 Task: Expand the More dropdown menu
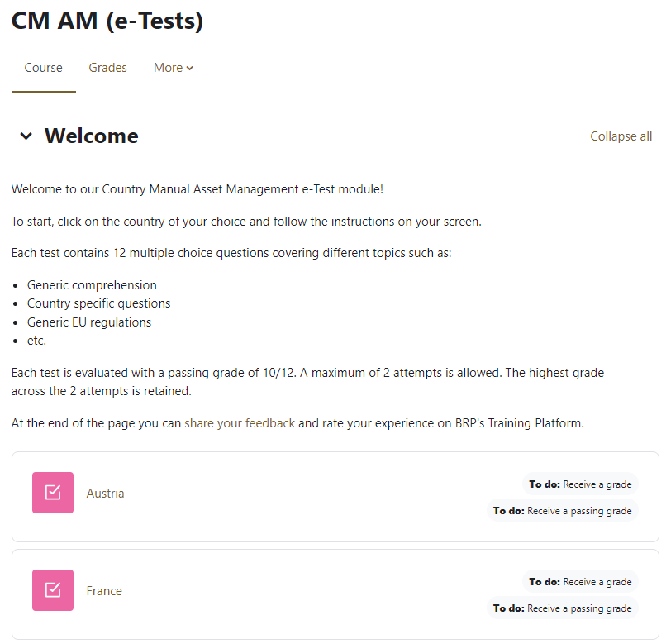pos(173,68)
